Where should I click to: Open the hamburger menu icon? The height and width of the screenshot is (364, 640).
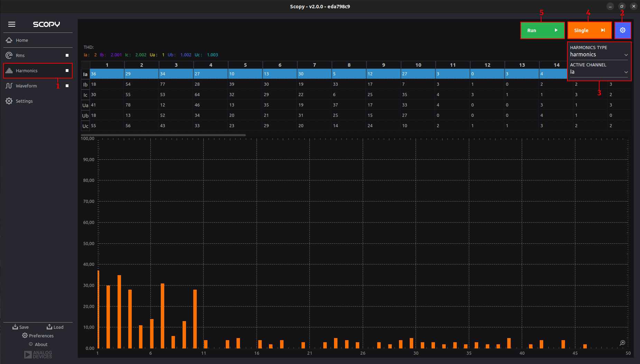tap(12, 24)
